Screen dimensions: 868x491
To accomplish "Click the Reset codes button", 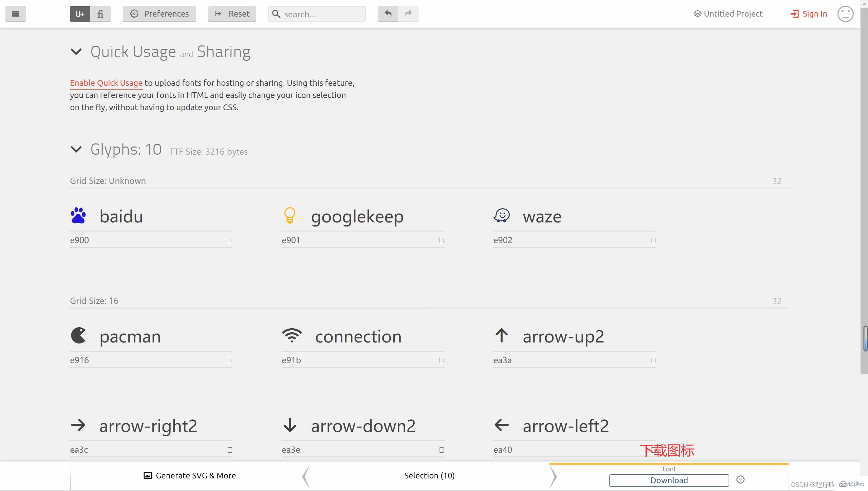I will [232, 14].
